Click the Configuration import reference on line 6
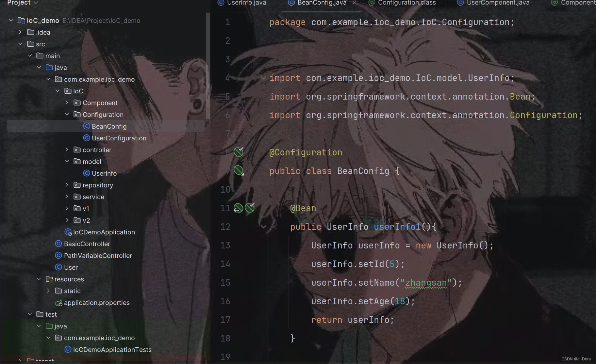Viewport: 596px width, 364px height. [x=544, y=115]
